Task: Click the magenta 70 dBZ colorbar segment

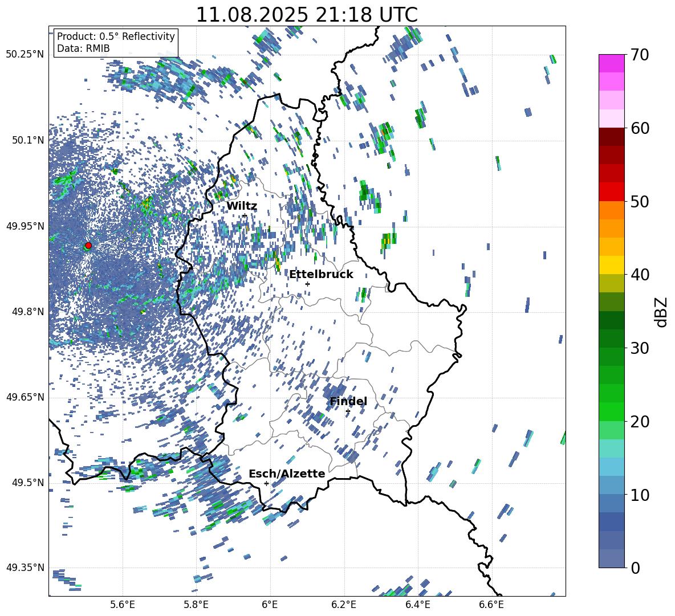Action: 611,63
